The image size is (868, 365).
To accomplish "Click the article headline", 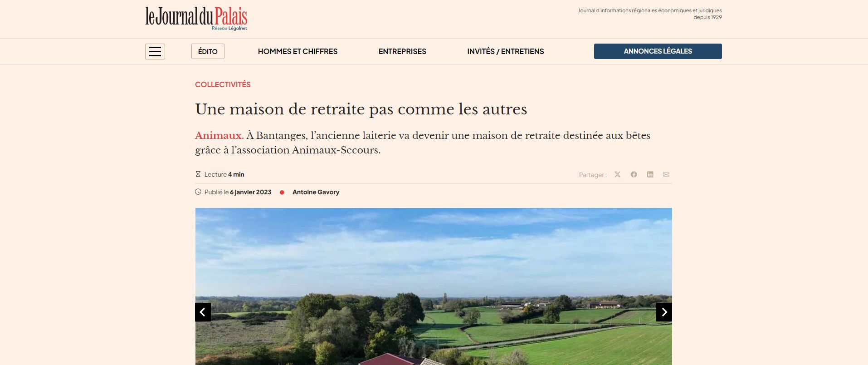I will point(361,109).
